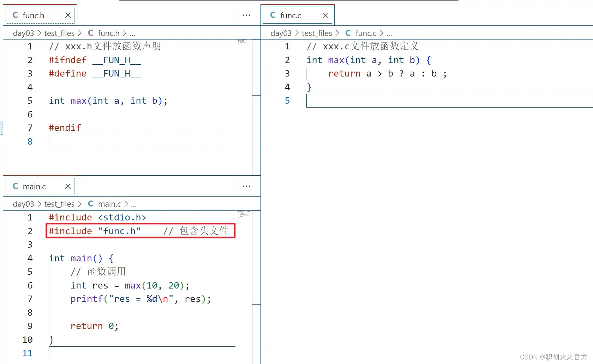Click the main.c vertical scrollbar marker
Image resolution: width=593 pixels, height=364 pixels.
point(257,304)
